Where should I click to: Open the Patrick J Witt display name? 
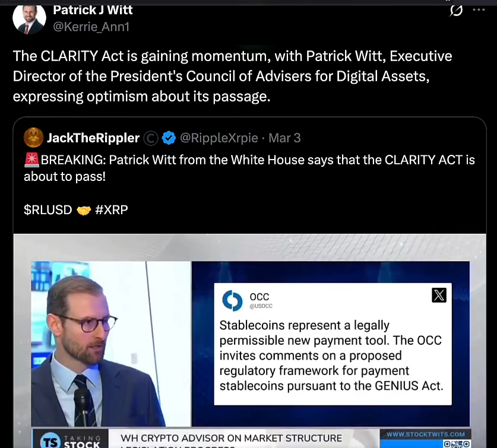(x=93, y=10)
